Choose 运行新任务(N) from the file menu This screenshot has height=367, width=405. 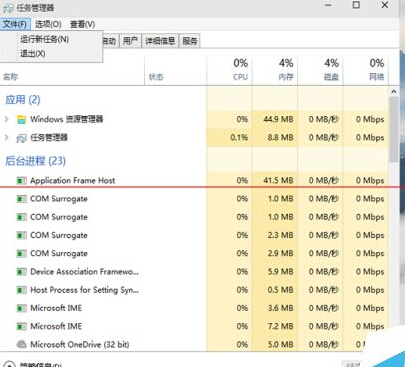(x=45, y=39)
